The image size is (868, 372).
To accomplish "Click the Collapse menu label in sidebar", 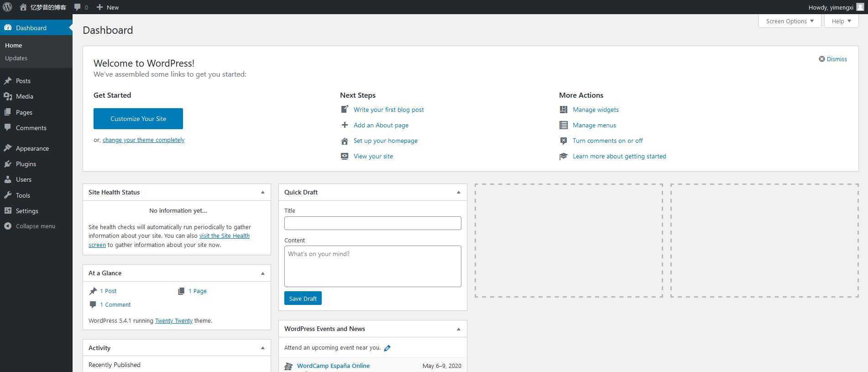I will click(36, 226).
